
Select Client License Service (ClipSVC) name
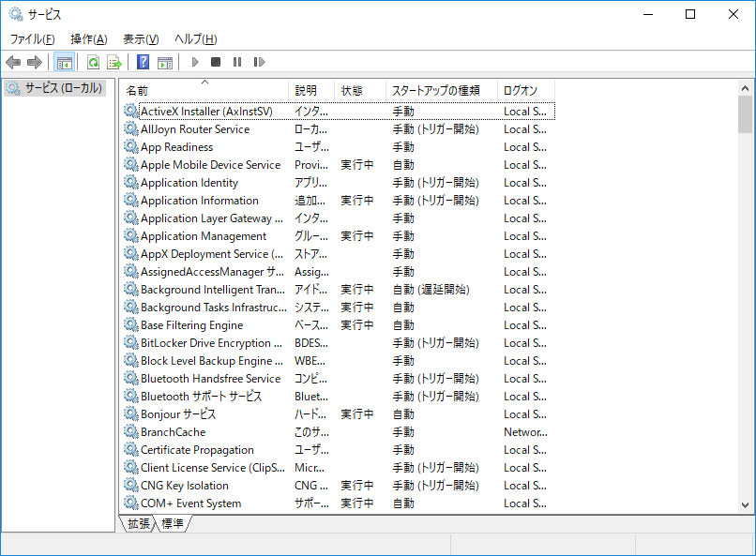tap(212, 468)
